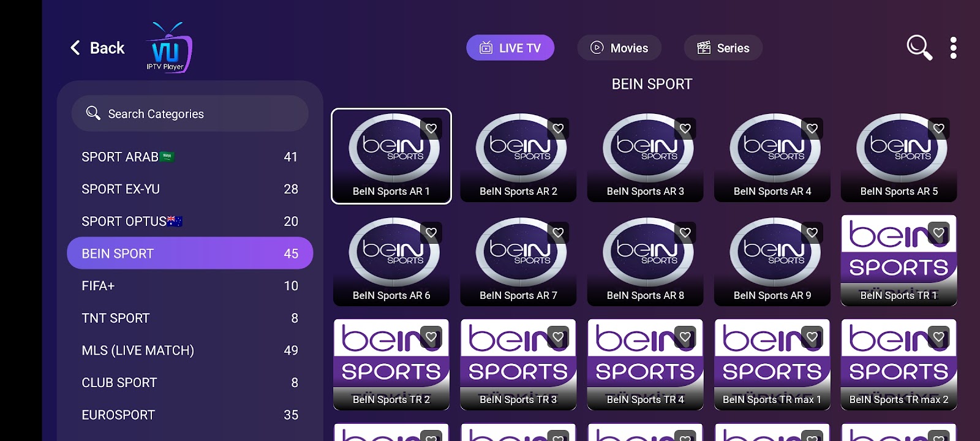Favorite BeIN Sports AR 6 heart icon
The image size is (980, 441).
[x=431, y=233]
